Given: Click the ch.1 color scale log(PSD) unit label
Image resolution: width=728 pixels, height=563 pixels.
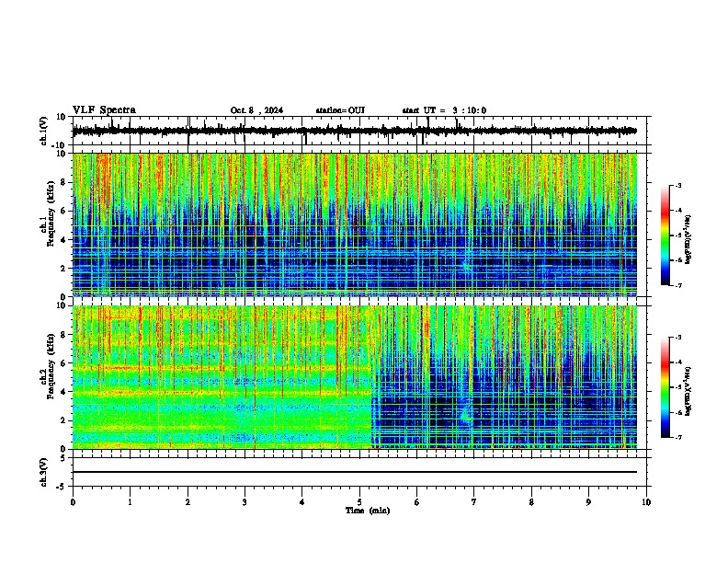Looking at the screenshot, I should pos(688,240).
